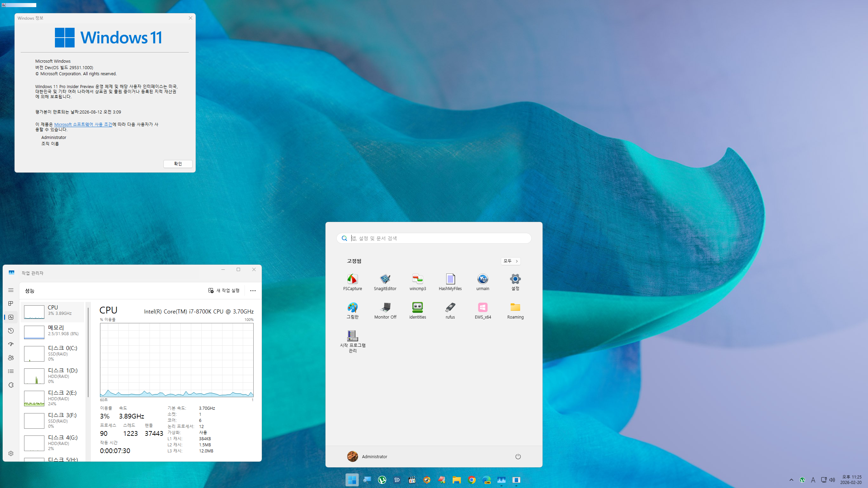This screenshot has height=488, width=868.
Task: Expand the hidden system tray icons chevron
Action: [791, 480]
